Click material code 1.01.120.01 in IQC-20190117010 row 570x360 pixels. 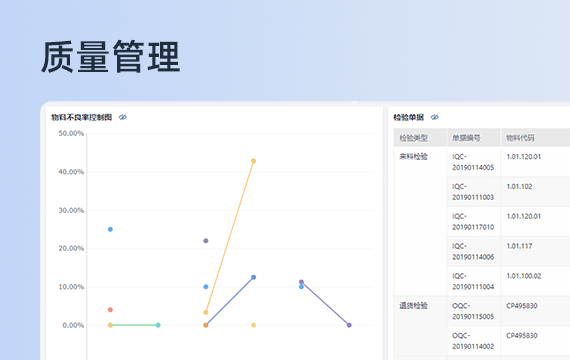point(523,216)
